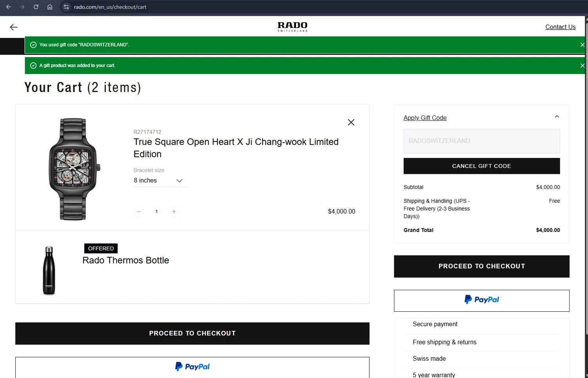588x378 pixels.
Task: Click the Swiss made item
Action: (x=429, y=359)
